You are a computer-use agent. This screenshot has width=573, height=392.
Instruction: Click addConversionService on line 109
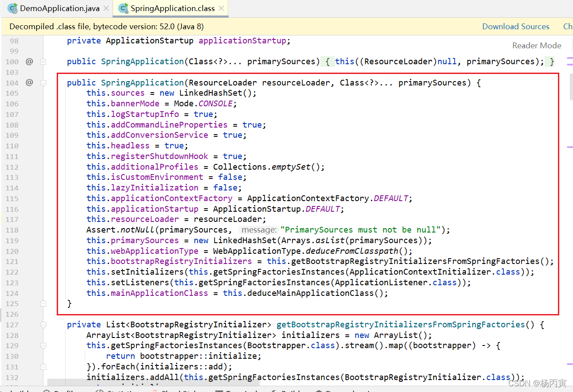(x=160, y=135)
